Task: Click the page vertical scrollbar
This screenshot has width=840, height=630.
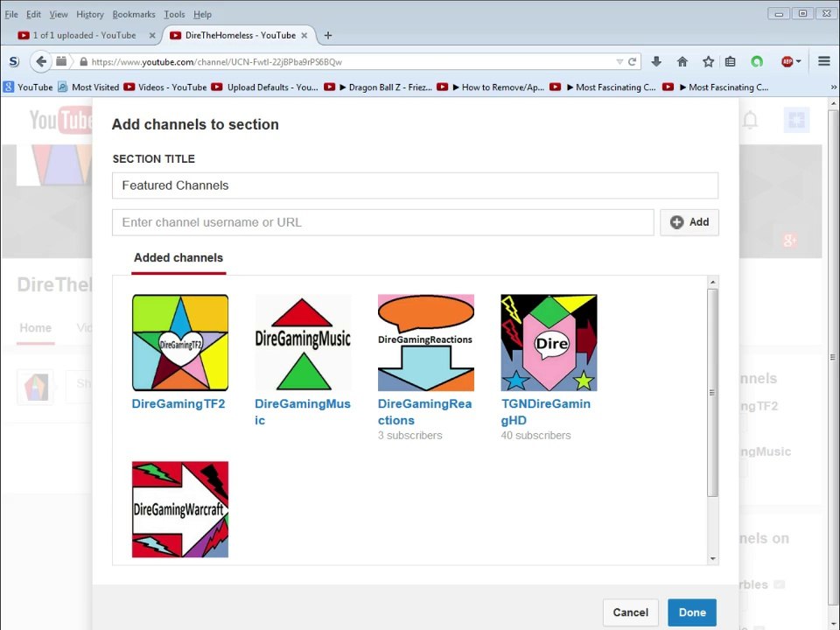Action: [x=832, y=357]
